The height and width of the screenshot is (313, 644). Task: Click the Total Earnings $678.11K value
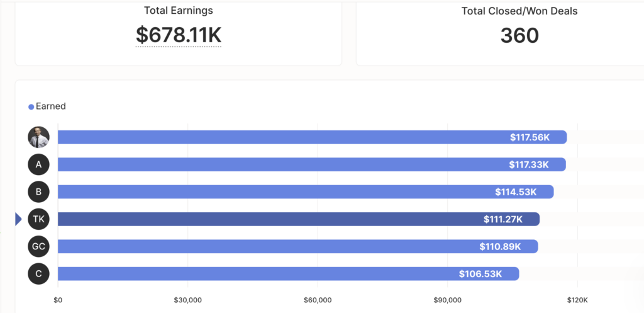click(179, 35)
